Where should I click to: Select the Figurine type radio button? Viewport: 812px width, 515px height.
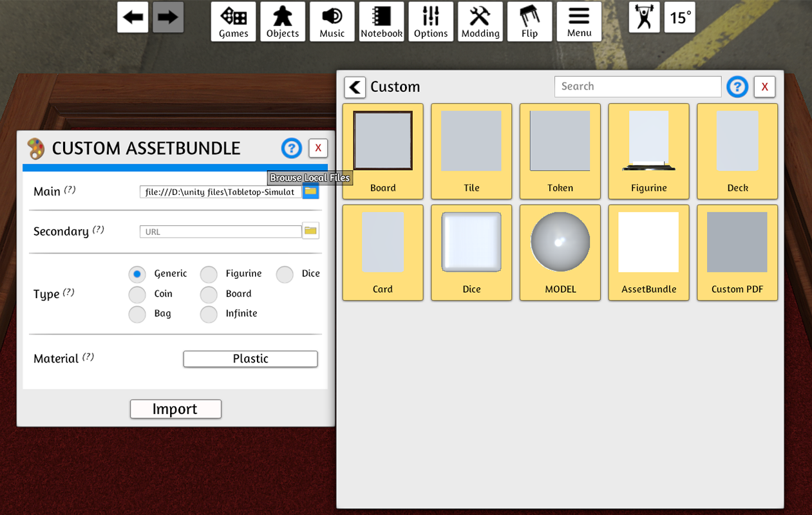[209, 274]
